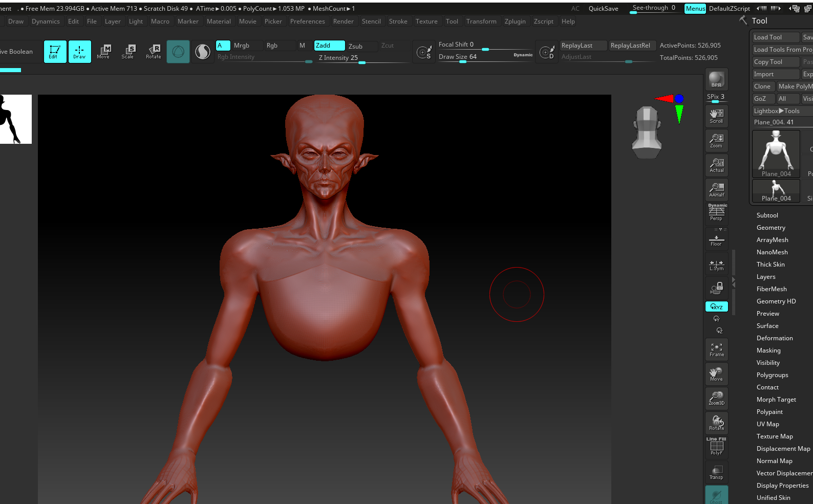Click the Load Tool button
Screen dimensions: 813x504
pyautogui.click(x=775, y=37)
